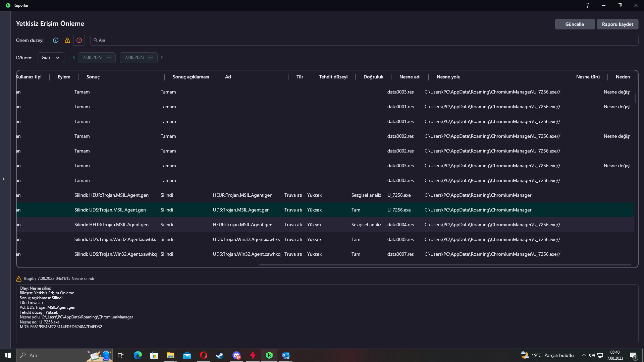Toggle the critical red severity filter icon
644x362 pixels.
pos(79,40)
